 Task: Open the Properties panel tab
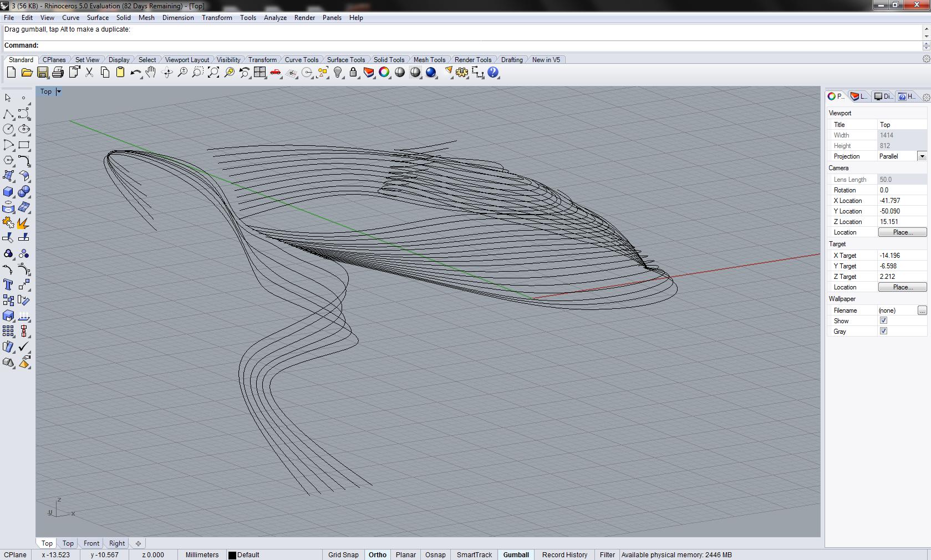(836, 96)
